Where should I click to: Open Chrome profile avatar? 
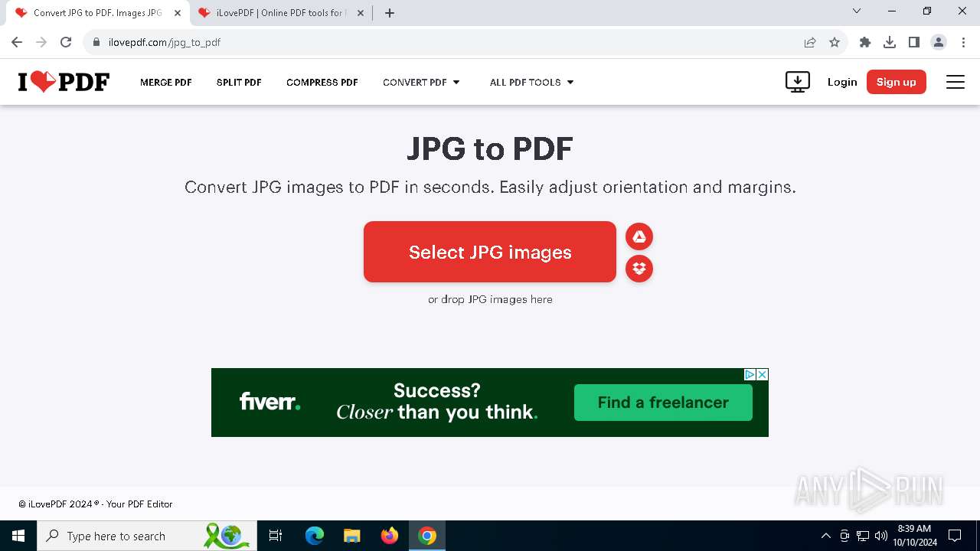(x=939, y=42)
